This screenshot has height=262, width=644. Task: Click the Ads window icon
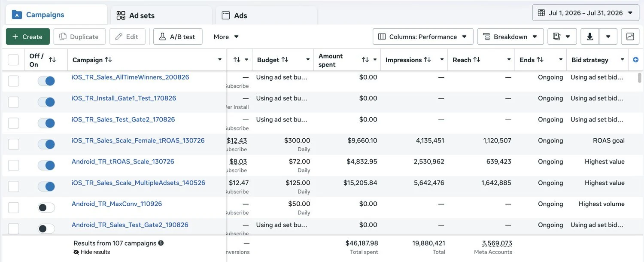click(x=226, y=15)
